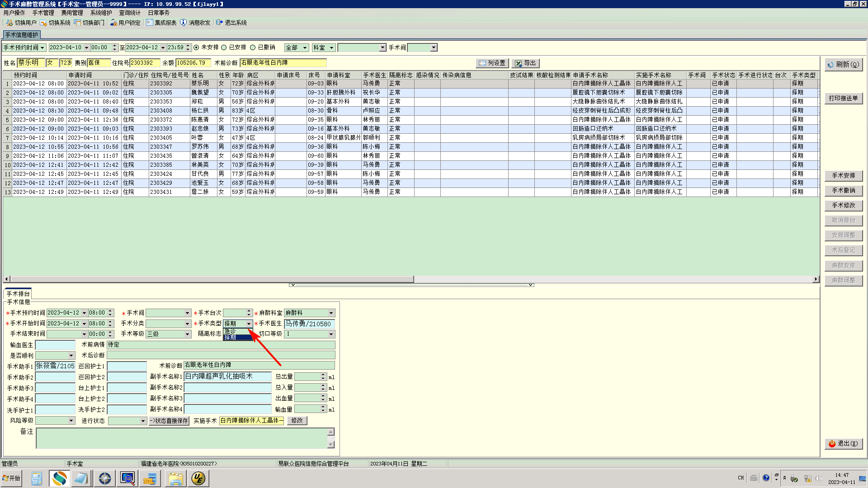Select the 已安排 radio button
Image resolution: width=868 pixels, height=488 pixels.
click(224, 47)
